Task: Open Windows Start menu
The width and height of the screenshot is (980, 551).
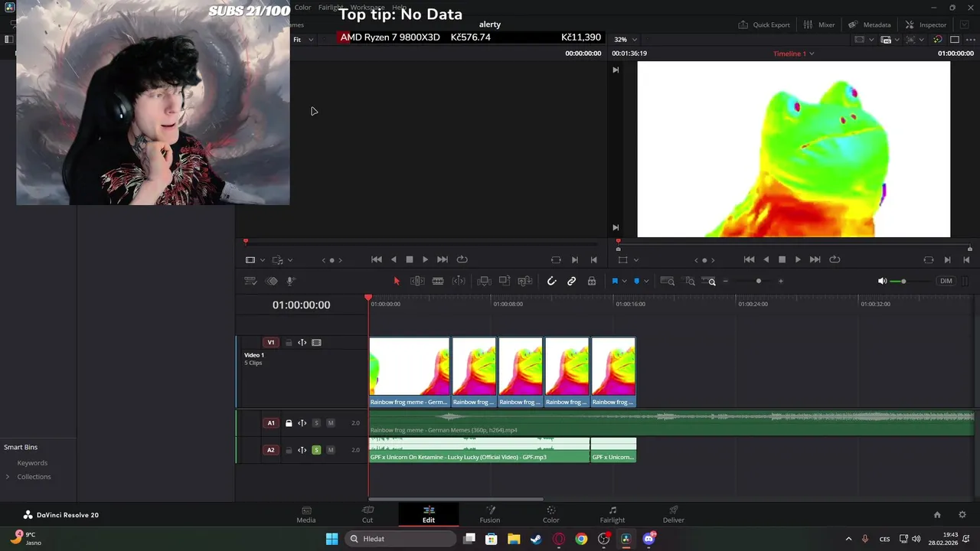Action: tap(332, 539)
